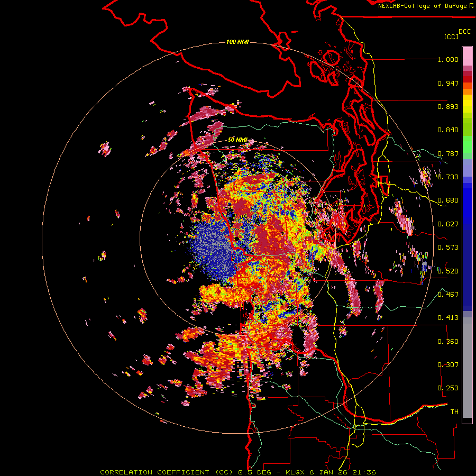Click the 0.840 scale value

(x=448, y=130)
